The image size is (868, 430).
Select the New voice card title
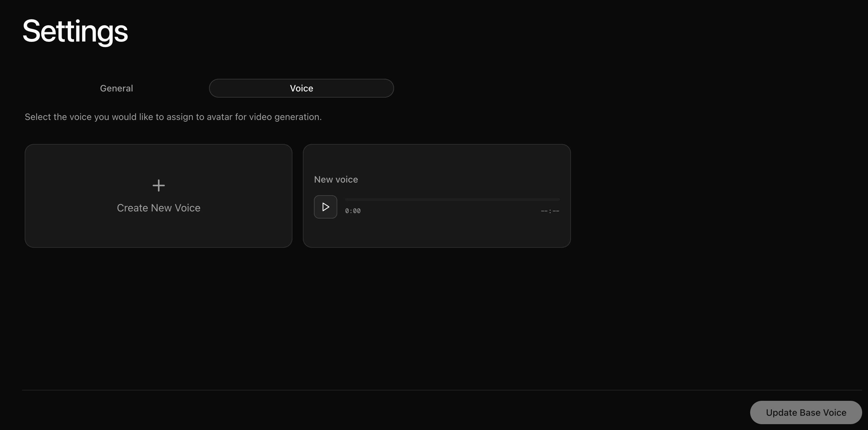tap(336, 179)
